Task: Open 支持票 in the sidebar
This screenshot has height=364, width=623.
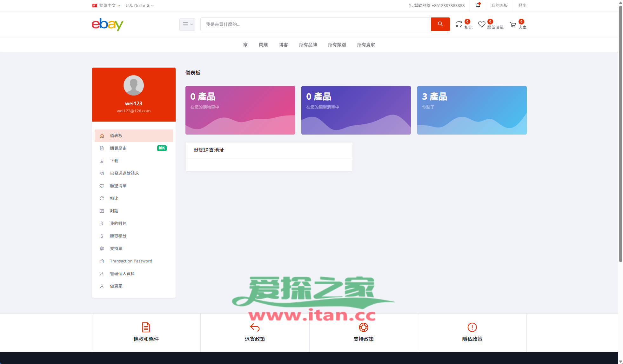Action: (x=134, y=248)
